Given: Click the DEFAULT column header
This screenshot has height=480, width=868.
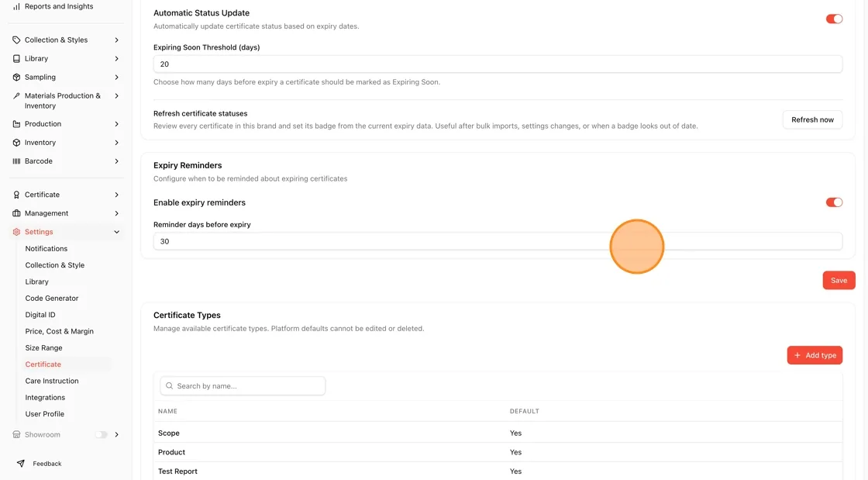Looking at the screenshot, I should tap(524, 411).
